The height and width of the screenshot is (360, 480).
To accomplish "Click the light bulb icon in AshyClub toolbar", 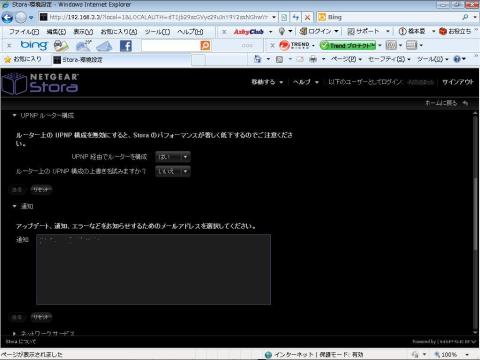I will pos(282,31).
